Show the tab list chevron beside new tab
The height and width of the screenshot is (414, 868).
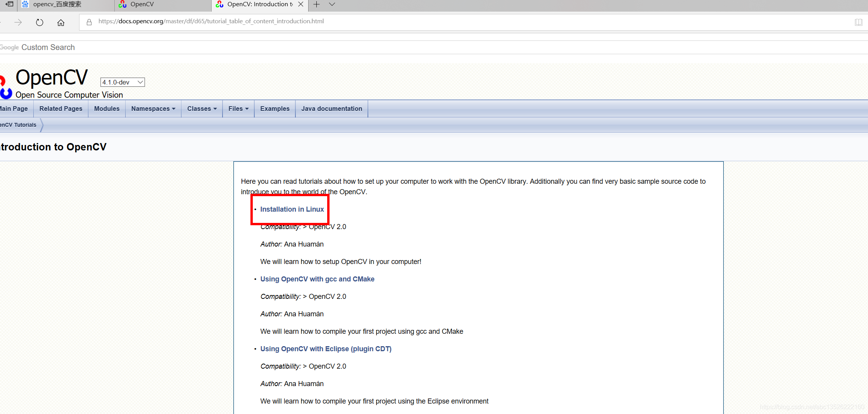332,4
